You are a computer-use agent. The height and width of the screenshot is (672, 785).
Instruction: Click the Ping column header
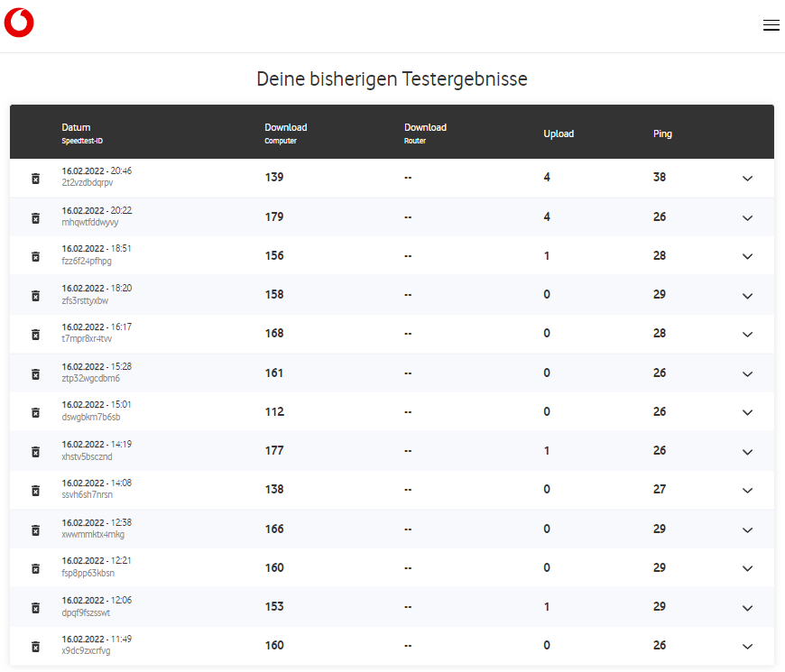point(662,133)
